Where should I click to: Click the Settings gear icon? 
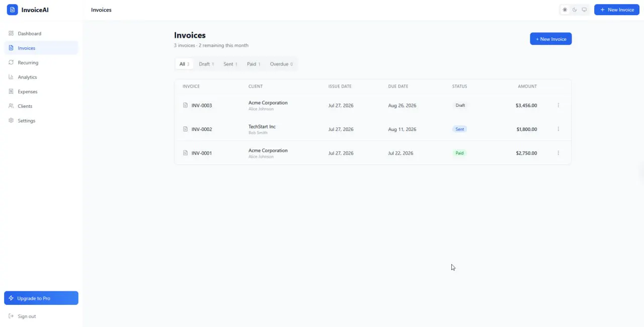pyautogui.click(x=11, y=121)
